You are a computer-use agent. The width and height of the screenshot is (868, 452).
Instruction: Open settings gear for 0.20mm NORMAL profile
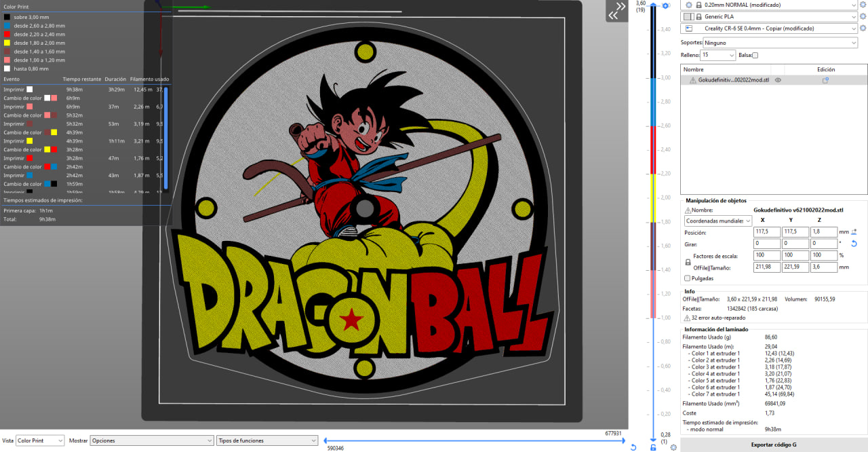pos(863,5)
